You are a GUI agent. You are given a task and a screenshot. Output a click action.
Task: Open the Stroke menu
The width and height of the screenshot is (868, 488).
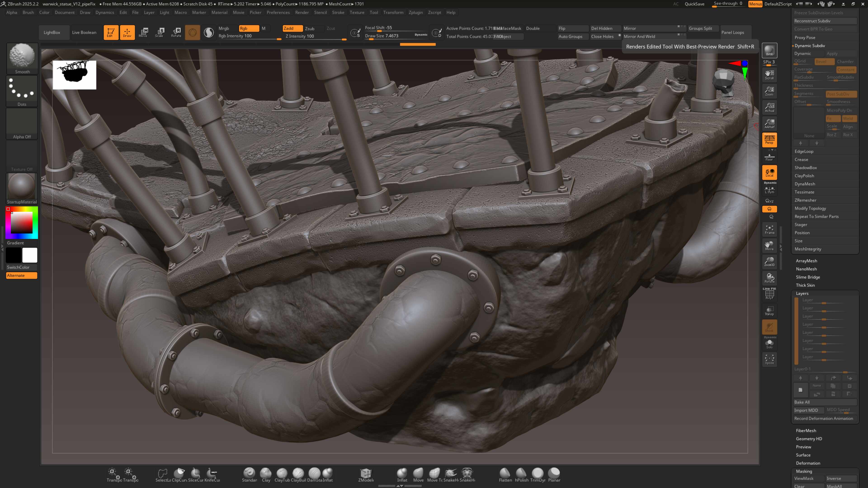tap(338, 12)
